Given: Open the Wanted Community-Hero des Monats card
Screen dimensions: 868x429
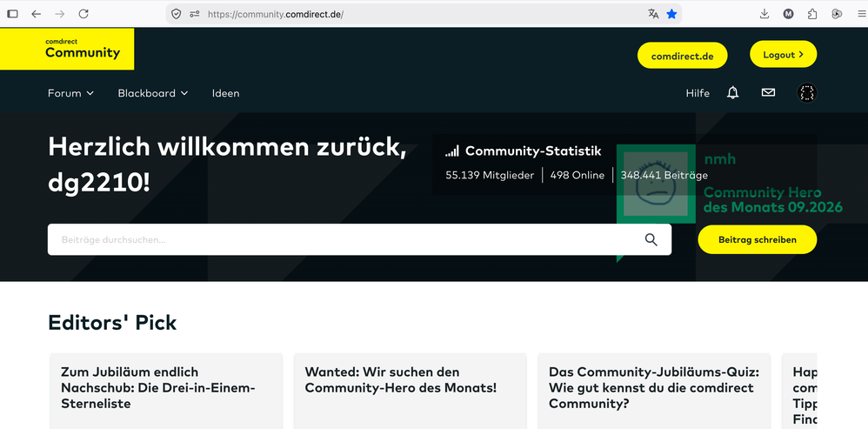Looking at the screenshot, I should pos(411,392).
